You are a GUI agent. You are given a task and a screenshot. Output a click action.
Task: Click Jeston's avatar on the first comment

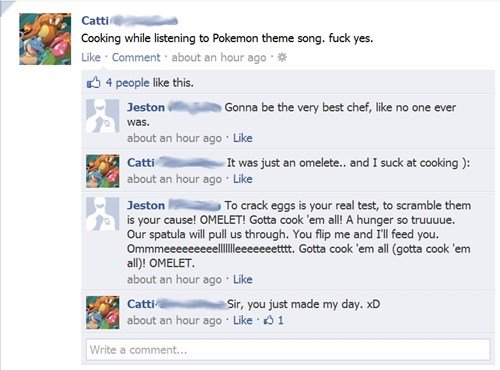tap(103, 116)
